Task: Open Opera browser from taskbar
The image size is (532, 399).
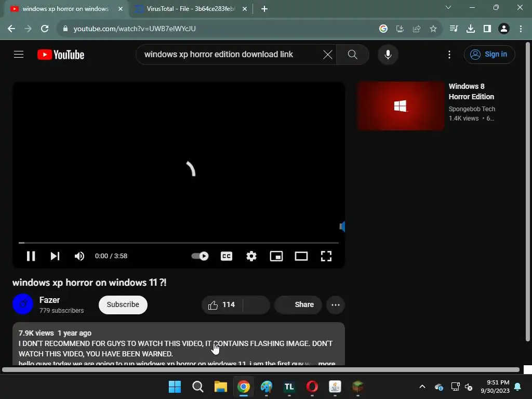Action: pyautogui.click(x=312, y=387)
